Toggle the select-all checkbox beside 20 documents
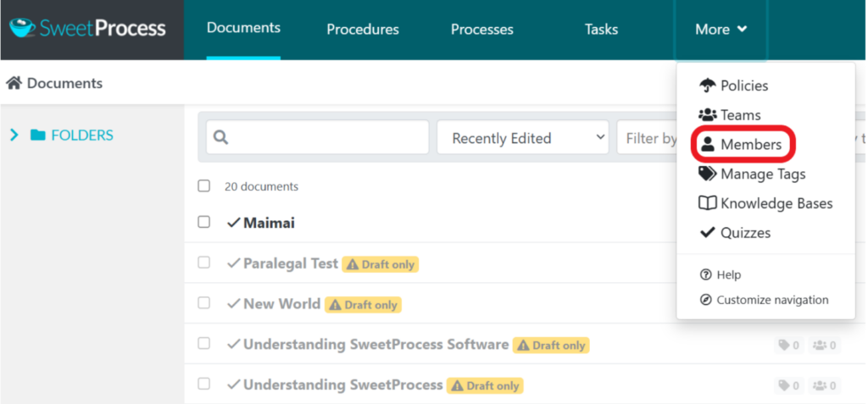The height and width of the screenshot is (404, 868). click(x=203, y=186)
